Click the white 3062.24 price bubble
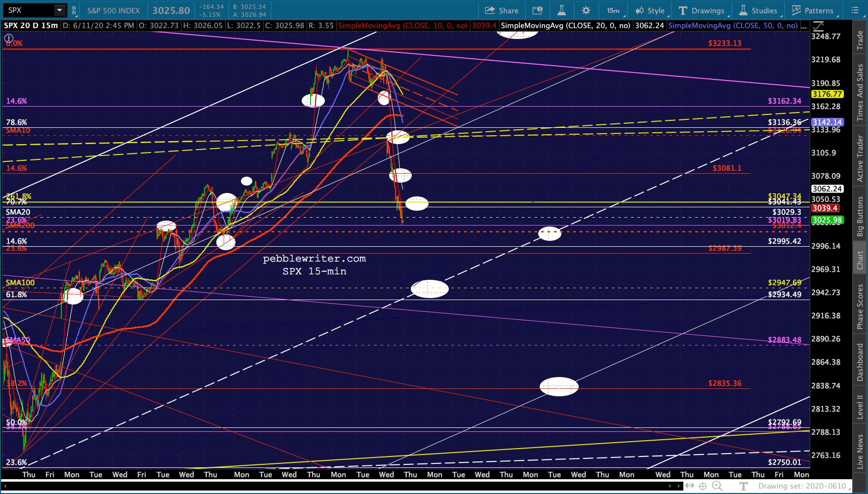The width and height of the screenshot is (868, 494). coord(827,189)
